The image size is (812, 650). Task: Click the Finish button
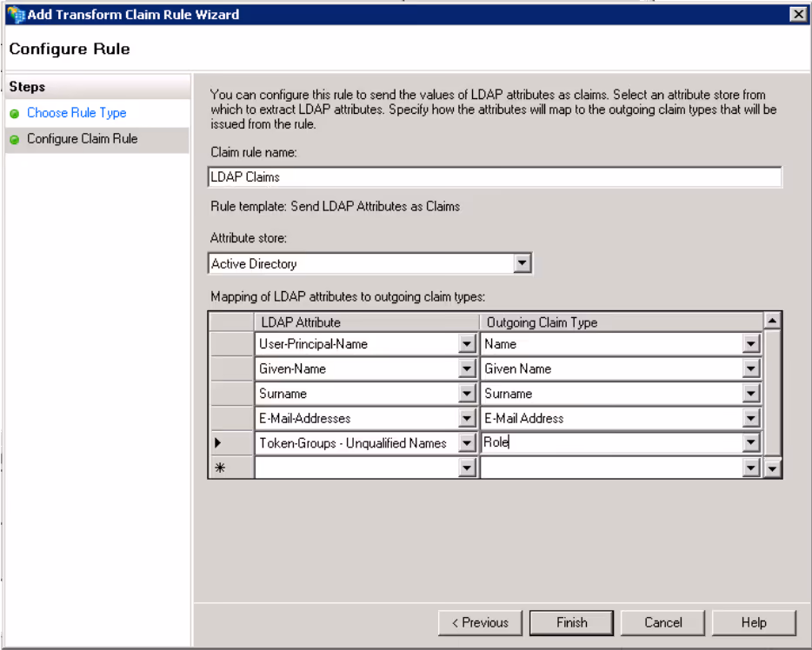pos(571,622)
